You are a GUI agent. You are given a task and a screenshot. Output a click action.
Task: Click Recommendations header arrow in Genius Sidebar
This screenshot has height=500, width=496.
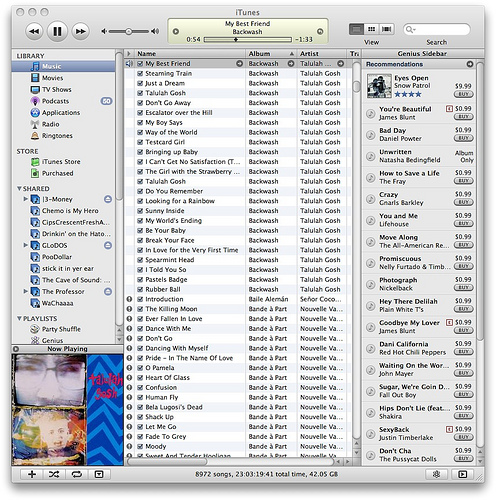pyautogui.click(x=470, y=64)
